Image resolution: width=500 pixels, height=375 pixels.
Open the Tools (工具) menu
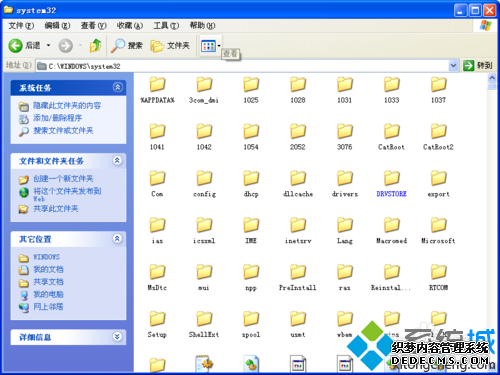[x=166, y=26]
